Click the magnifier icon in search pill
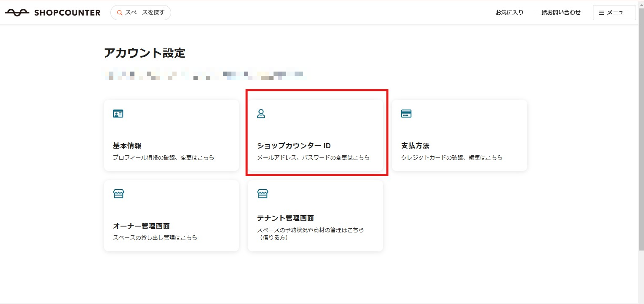Image resolution: width=644 pixels, height=304 pixels. (x=120, y=13)
